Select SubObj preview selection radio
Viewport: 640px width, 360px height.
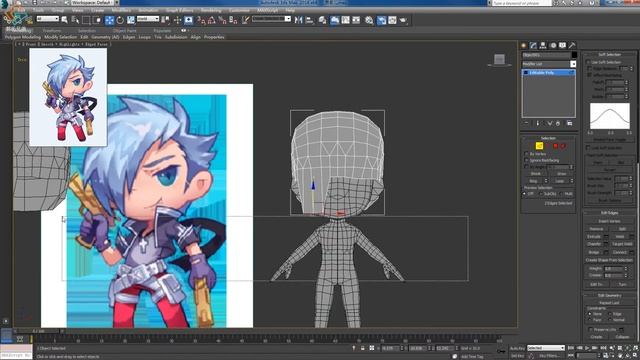point(541,194)
